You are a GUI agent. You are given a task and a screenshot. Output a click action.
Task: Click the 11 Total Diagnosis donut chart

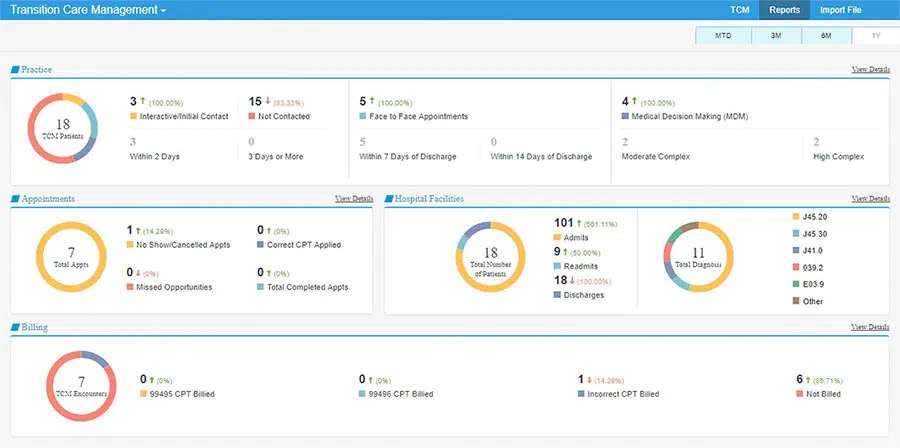click(698, 257)
